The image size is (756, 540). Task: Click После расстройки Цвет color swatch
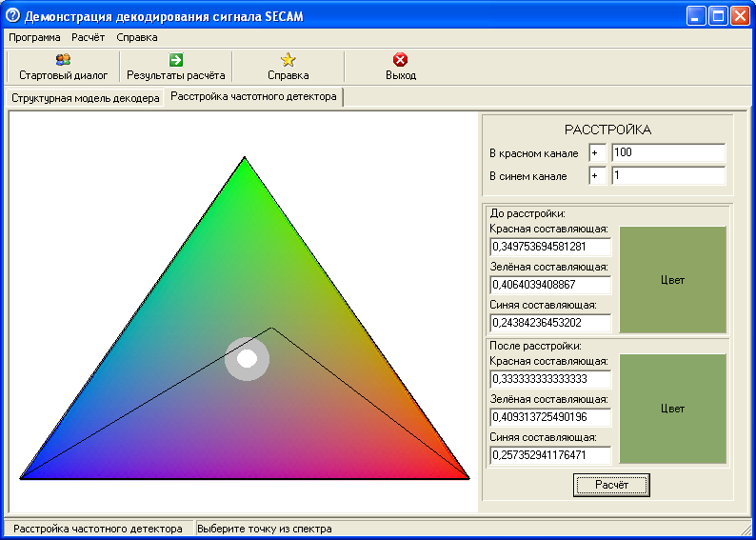(672, 409)
